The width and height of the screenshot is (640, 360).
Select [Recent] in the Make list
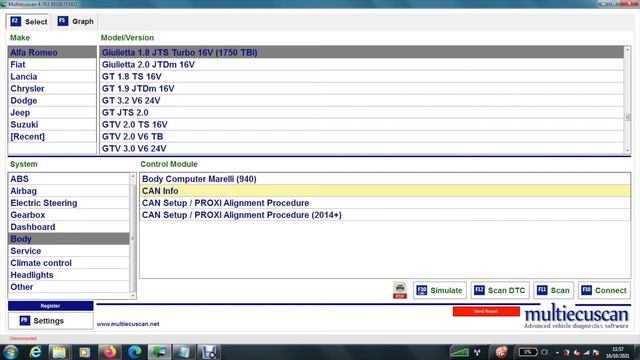pos(52,137)
